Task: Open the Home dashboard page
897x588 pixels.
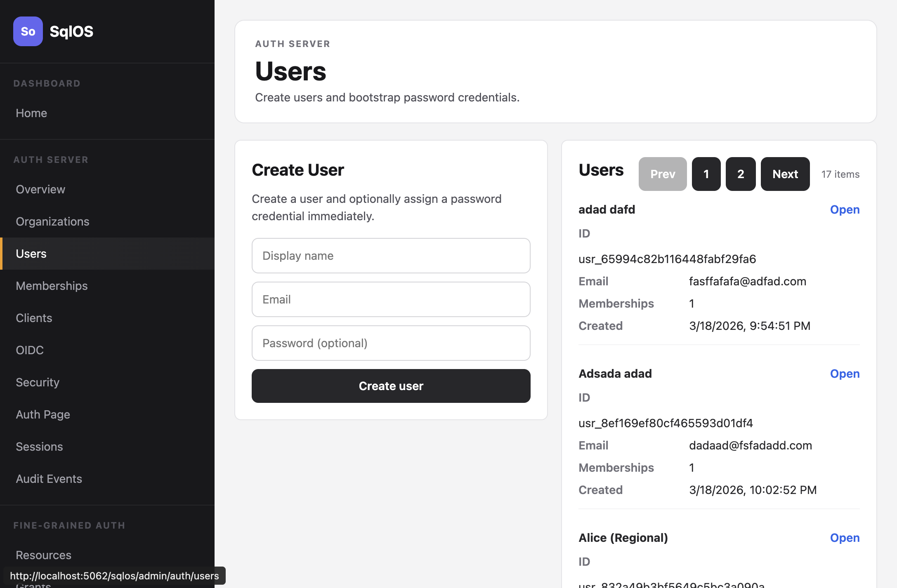Action: 31,113
